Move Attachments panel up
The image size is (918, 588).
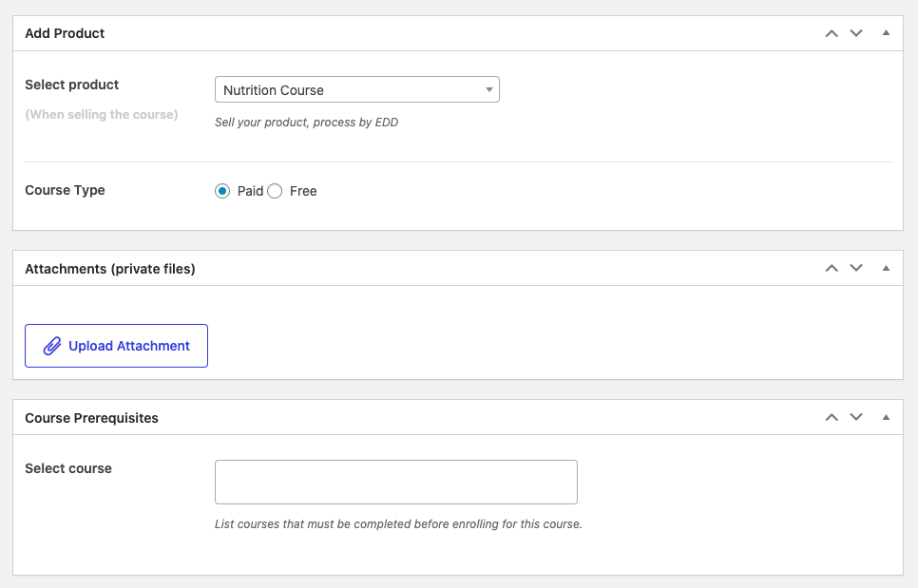point(832,268)
